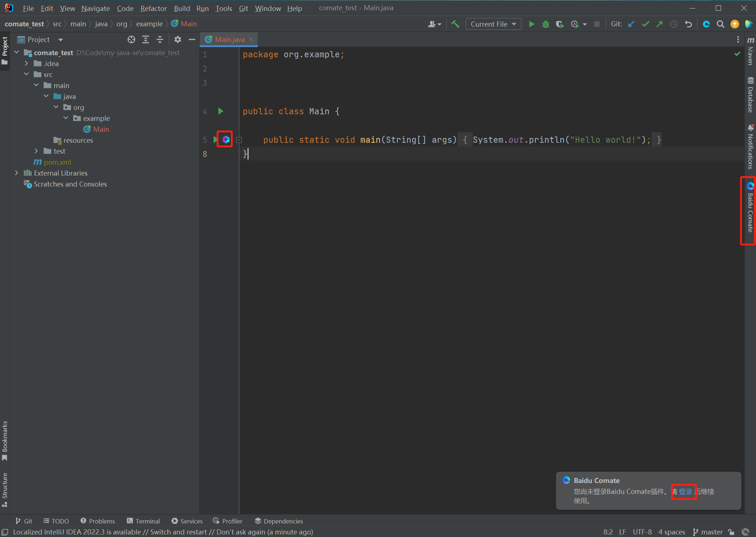The width and height of the screenshot is (756, 537).
Task: Toggle the Maven tool window
Action: (x=750, y=51)
